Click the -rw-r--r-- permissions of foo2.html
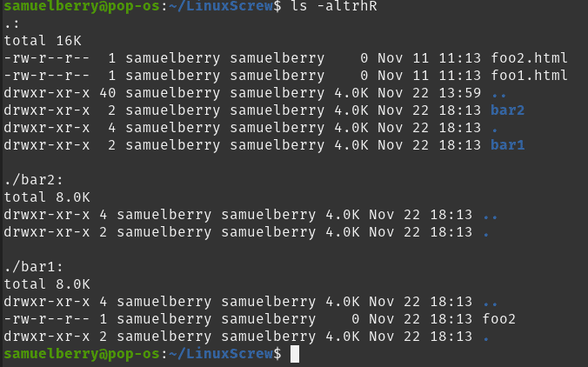The height and width of the screenshot is (367, 588). (47, 58)
